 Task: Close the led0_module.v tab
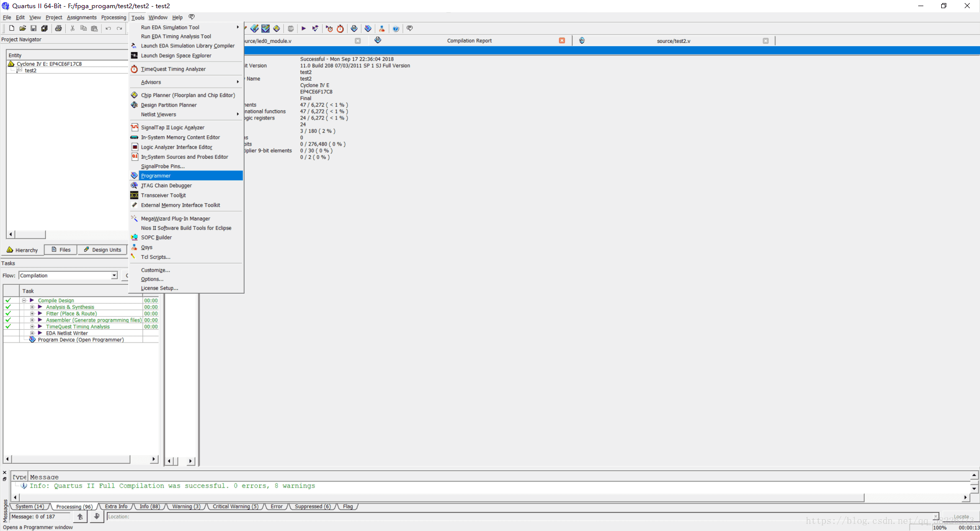click(x=358, y=41)
